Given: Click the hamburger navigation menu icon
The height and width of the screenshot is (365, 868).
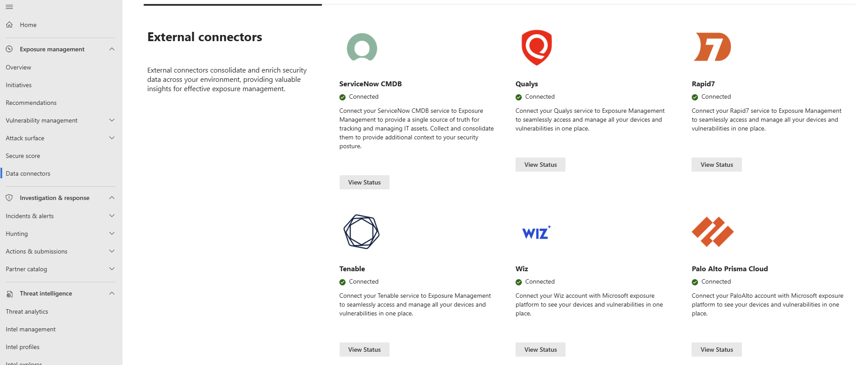Looking at the screenshot, I should click(x=9, y=7).
